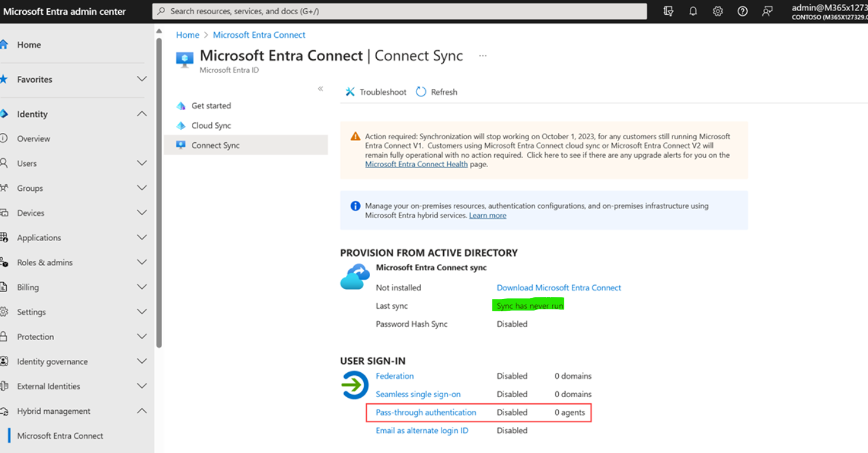Click Refresh text in toolbar
The width and height of the screenshot is (868, 453).
(x=444, y=92)
